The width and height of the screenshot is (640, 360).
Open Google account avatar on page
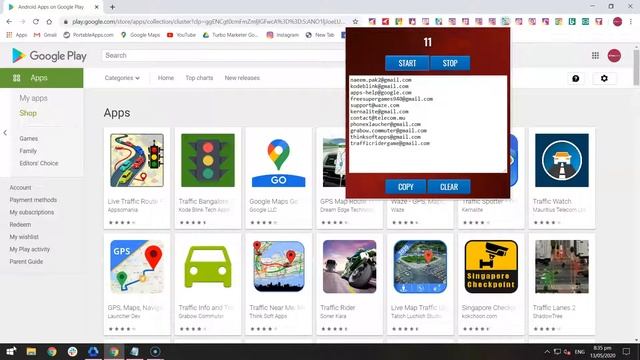point(614,56)
